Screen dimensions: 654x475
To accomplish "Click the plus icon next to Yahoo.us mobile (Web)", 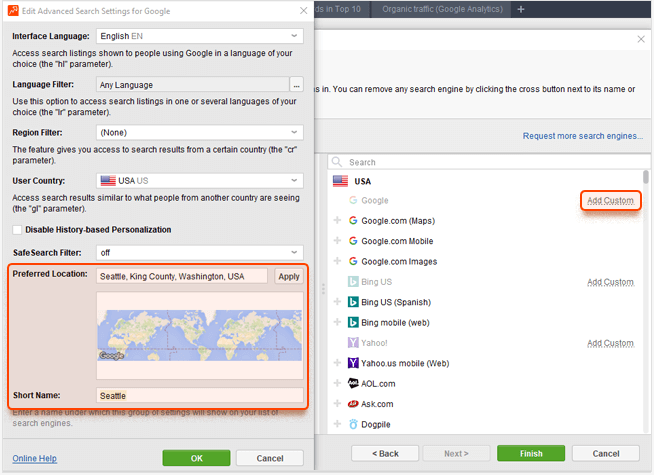I will click(x=337, y=363).
